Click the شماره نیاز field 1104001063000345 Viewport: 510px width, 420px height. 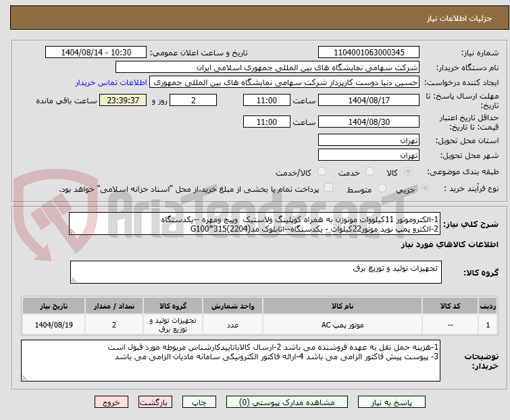click(x=369, y=53)
